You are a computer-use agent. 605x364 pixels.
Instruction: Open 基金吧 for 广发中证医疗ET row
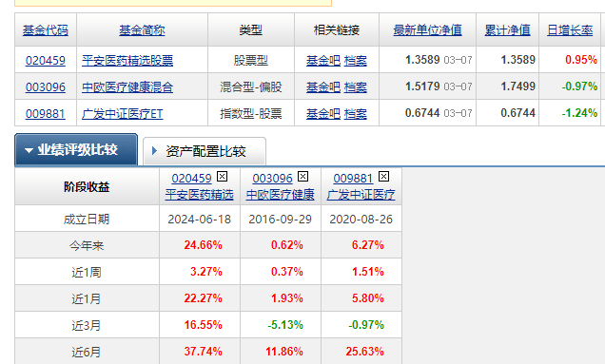(322, 114)
